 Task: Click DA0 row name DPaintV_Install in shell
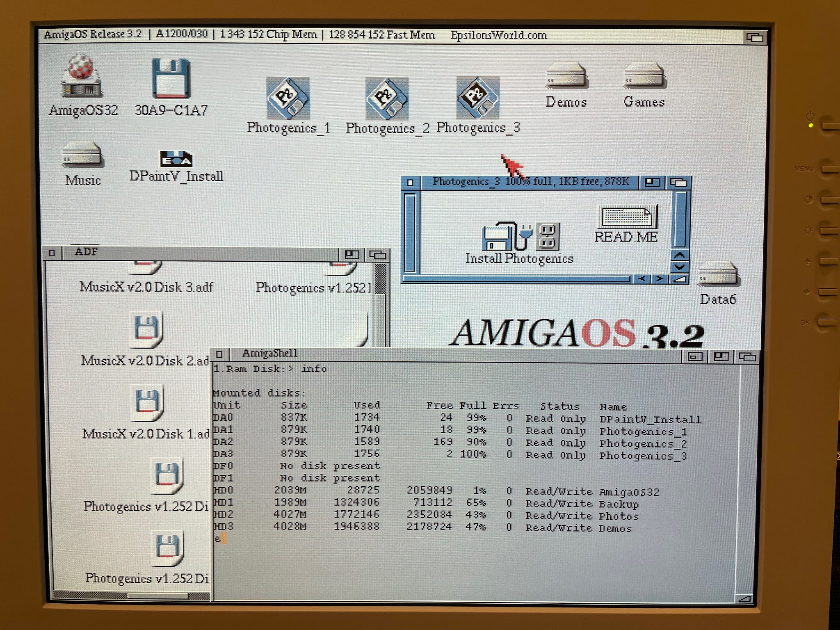[x=650, y=419]
